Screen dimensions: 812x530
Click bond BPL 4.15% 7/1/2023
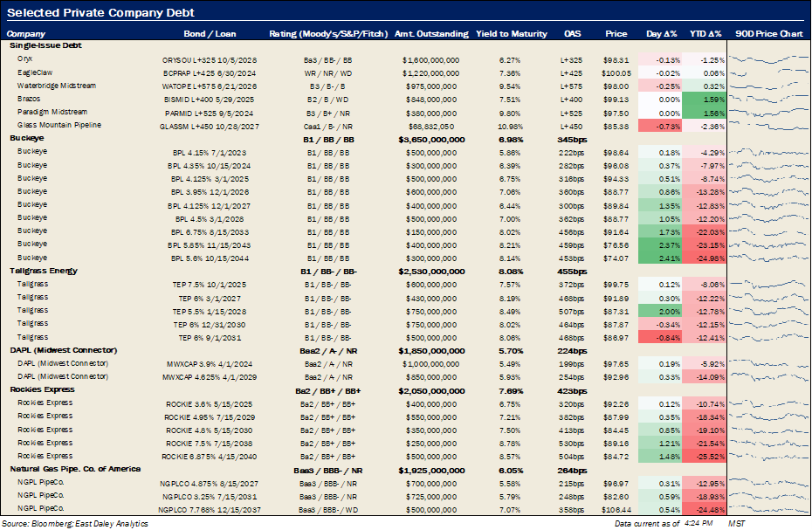tap(210, 153)
